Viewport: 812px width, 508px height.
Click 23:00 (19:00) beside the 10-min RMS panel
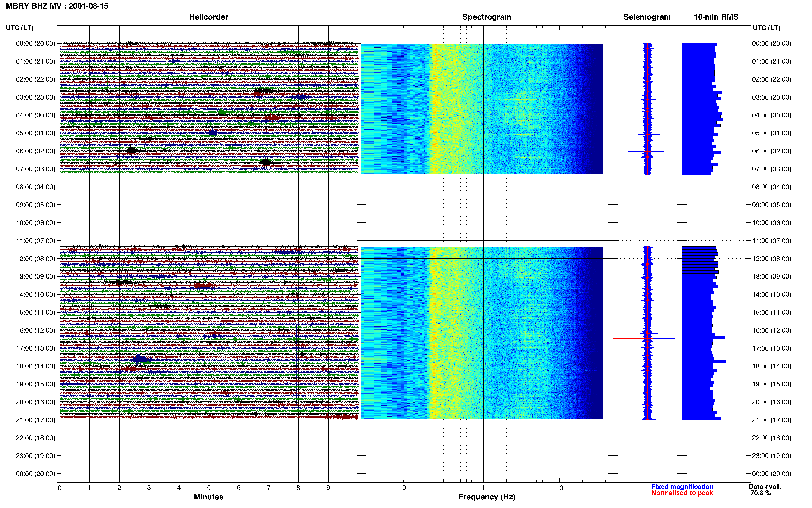(x=772, y=456)
